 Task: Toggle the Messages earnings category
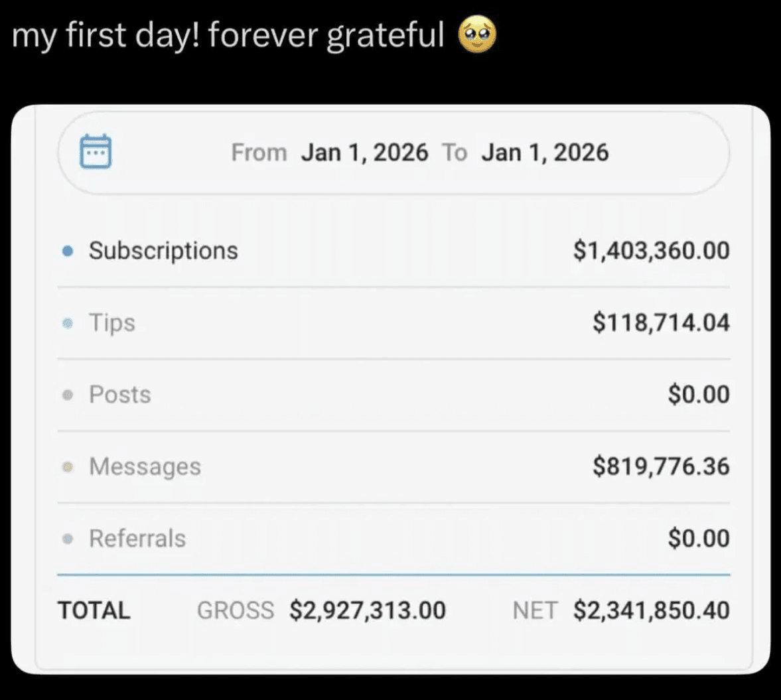(x=145, y=467)
